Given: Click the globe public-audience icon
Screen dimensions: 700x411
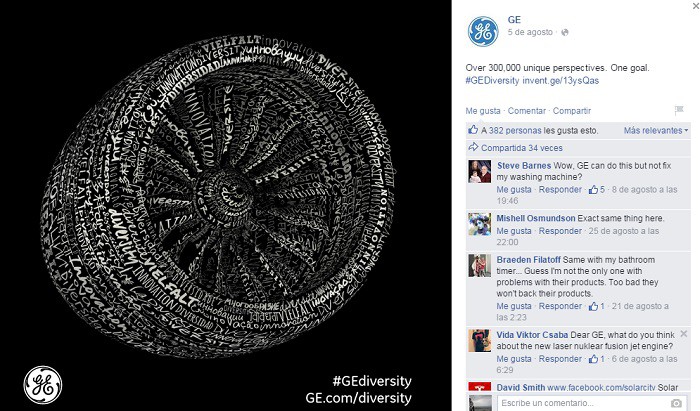Looking at the screenshot, I should (x=565, y=32).
